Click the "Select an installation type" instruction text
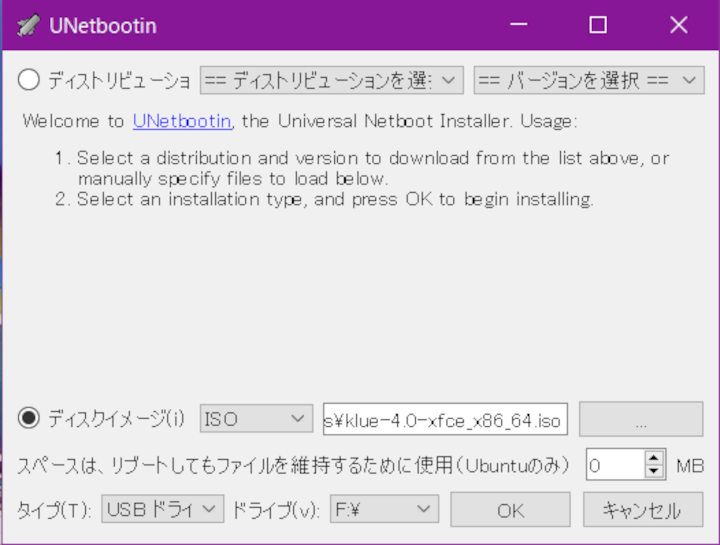 335,199
